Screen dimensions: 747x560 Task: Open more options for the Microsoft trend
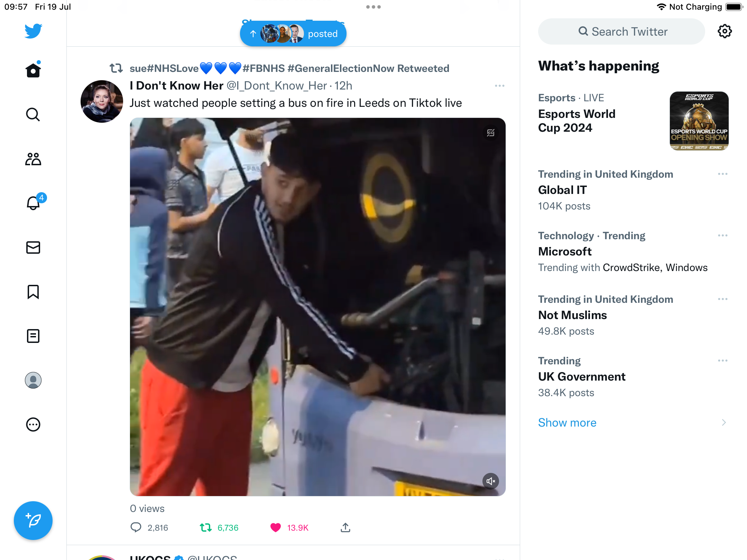[x=722, y=235]
